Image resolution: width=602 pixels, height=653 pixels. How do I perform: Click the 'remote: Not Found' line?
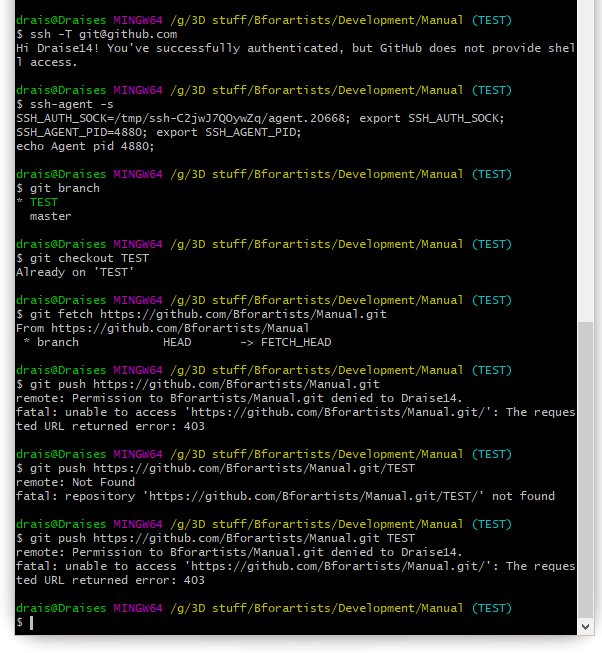click(75, 482)
